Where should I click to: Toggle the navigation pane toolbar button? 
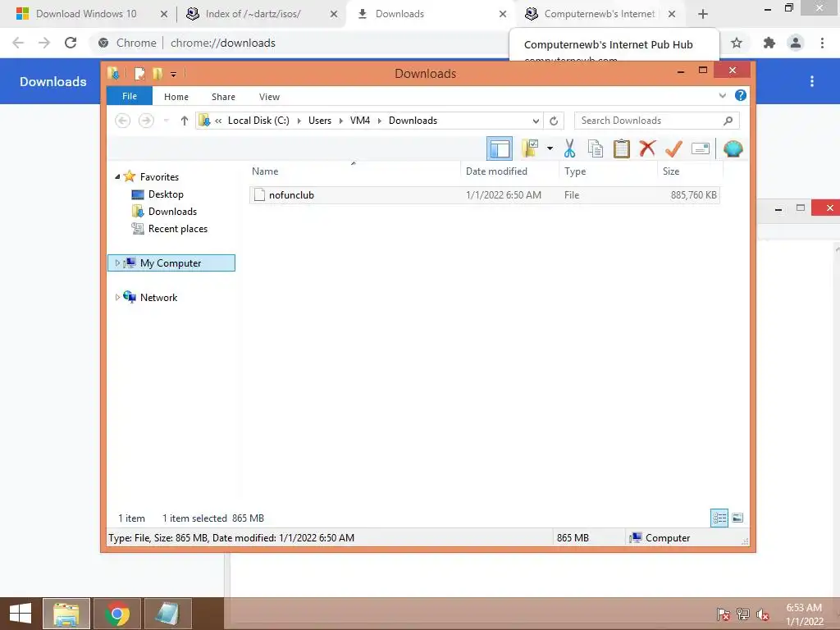[500, 148]
